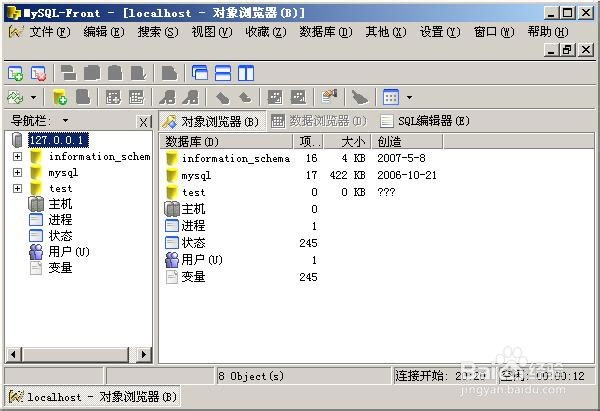Click the 状态 icon in object list
Viewport: 600px width, 411px height.
coord(172,243)
